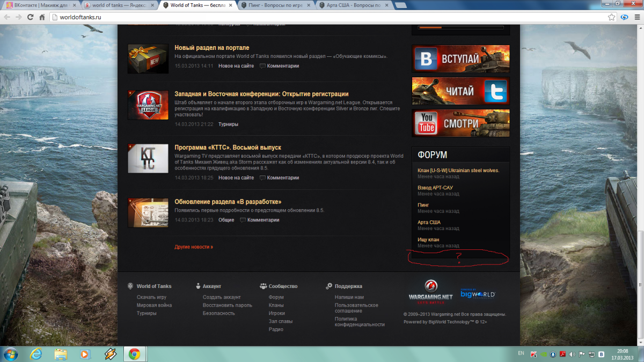Viewport: 644px width, 362px height.
Task: Click the 'Скачать игру' footer link
Action: [x=151, y=297]
